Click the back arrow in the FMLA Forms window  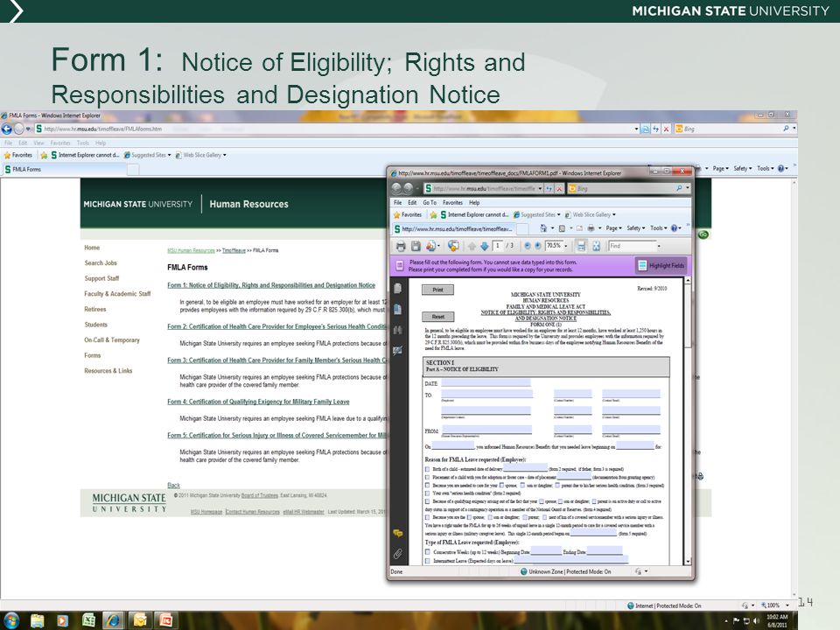pos(6,129)
